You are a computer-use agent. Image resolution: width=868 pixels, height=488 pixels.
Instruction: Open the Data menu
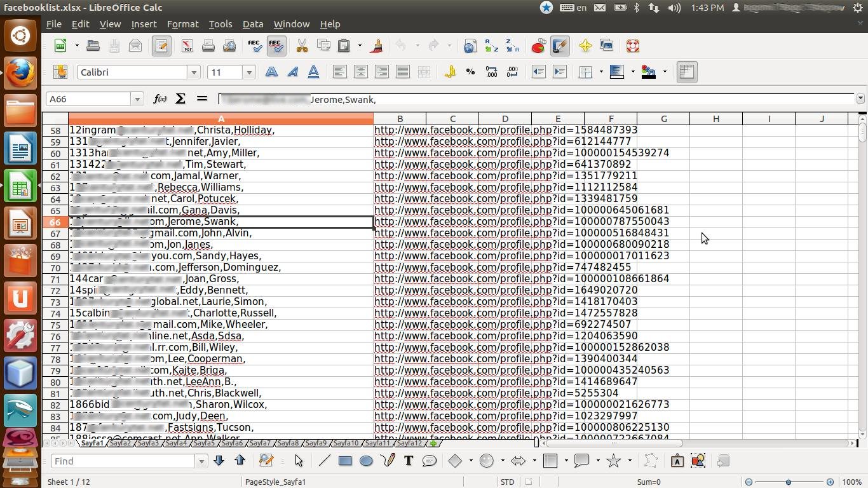(252, 24)
